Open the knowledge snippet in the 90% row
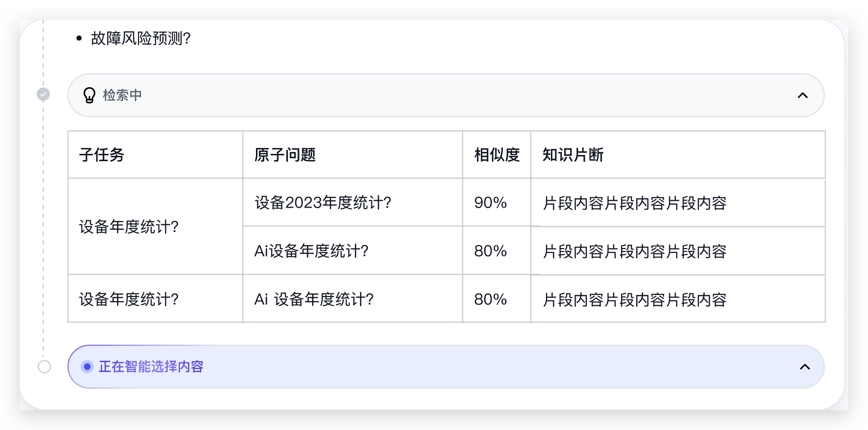This screenshot has height=430, width=868. [635, 203]
